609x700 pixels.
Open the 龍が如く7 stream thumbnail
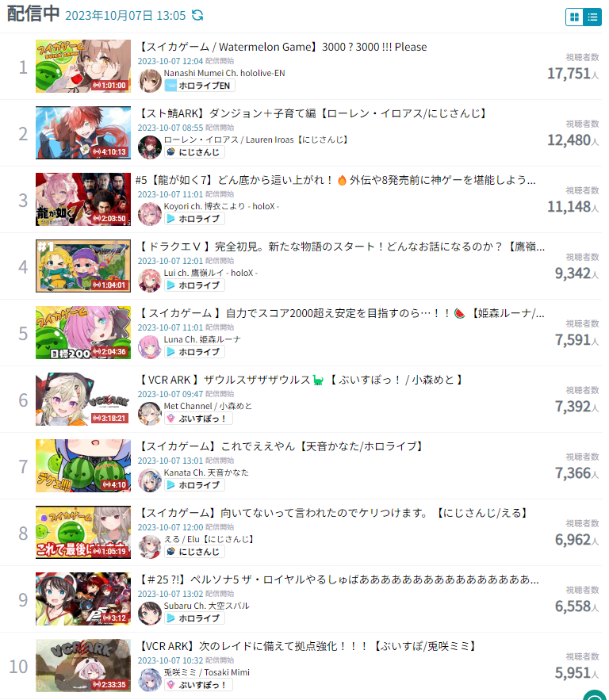[83, 200]
